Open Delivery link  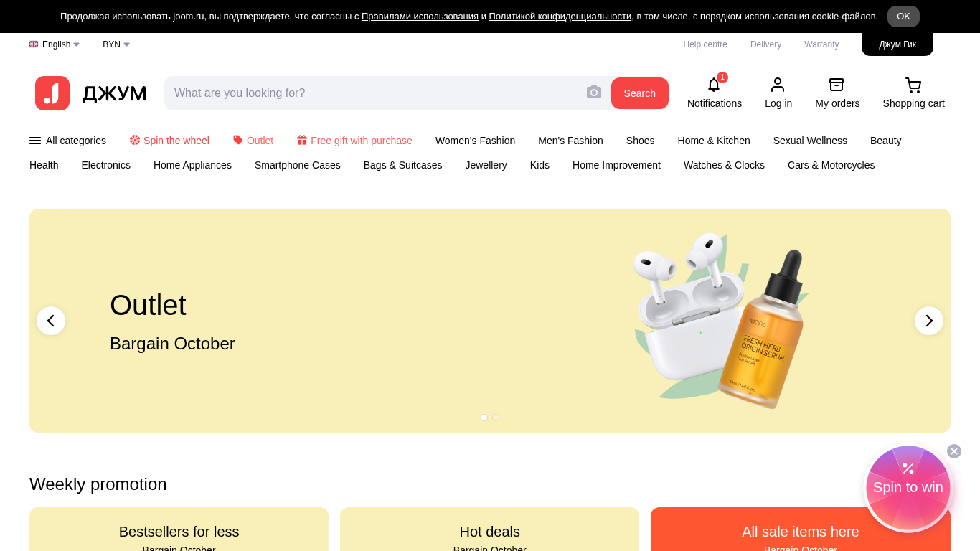point(765,44)
